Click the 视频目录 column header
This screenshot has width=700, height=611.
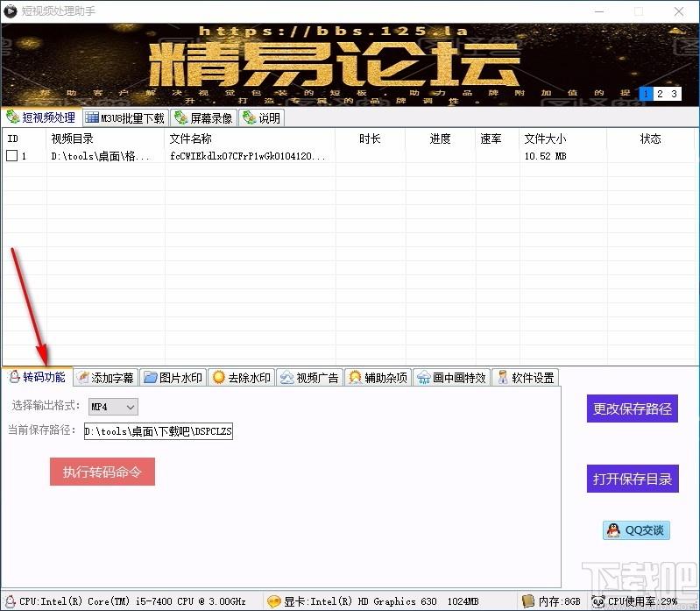coord(106,139)
